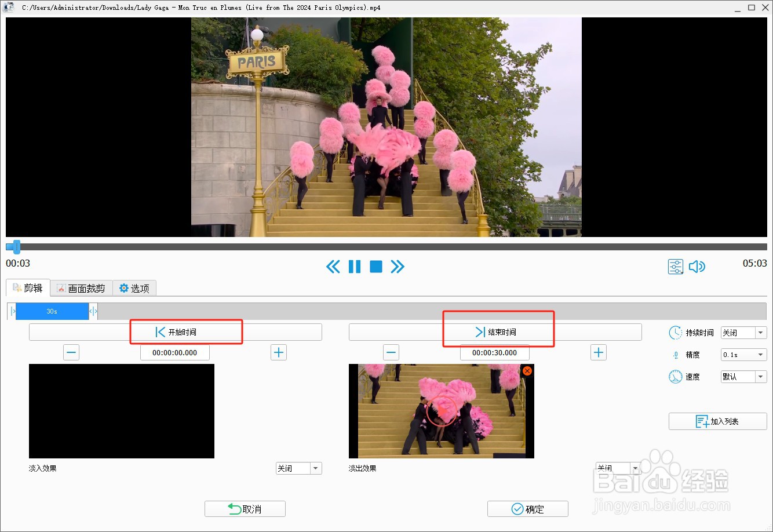
Task: Click the main video preview area
Action: point(386,127)
